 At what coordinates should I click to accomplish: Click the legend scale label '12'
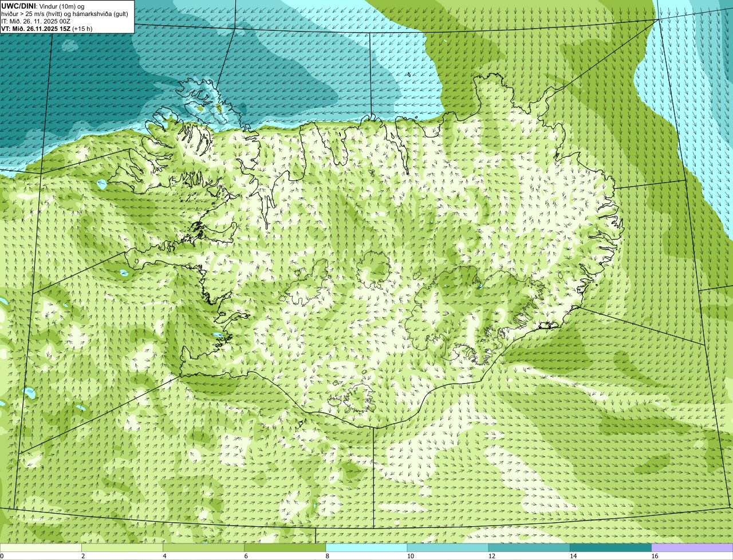(492, 556)
